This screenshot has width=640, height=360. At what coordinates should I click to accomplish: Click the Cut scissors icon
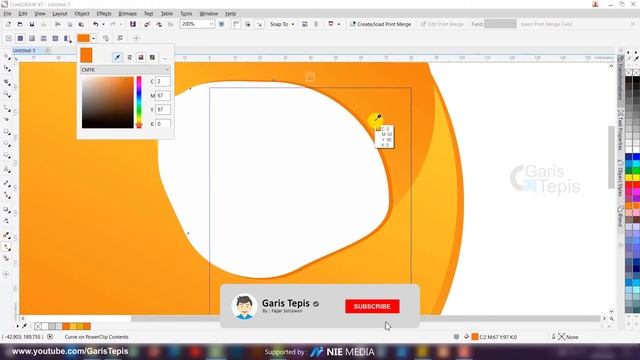point(58,24)
